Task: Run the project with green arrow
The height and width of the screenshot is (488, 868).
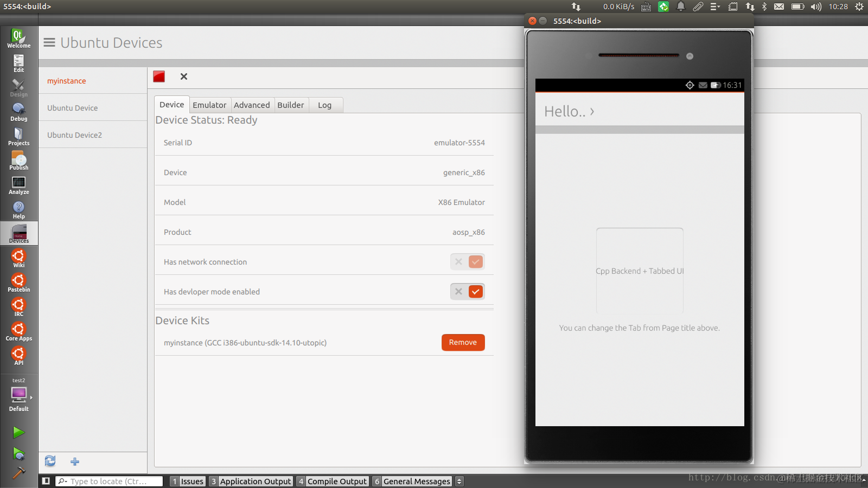Action: [x=18, y=432]
